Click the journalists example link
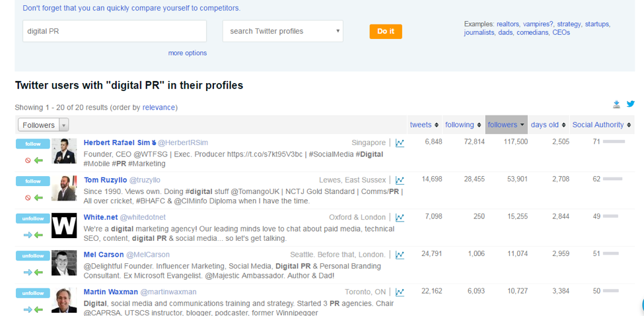644x316 pixels. (480, 32)
